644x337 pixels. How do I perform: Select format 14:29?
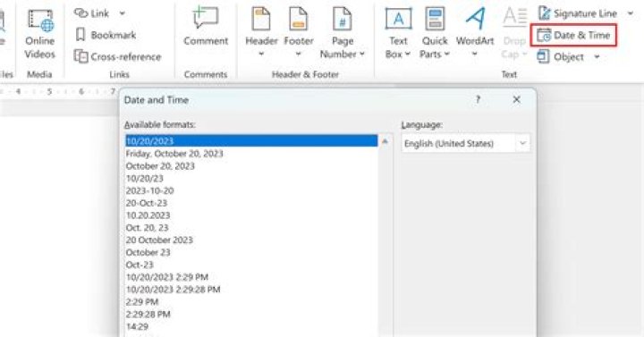251,326
